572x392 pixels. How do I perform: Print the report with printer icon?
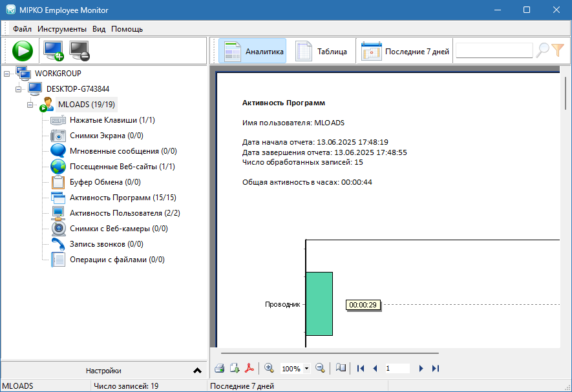220,368
